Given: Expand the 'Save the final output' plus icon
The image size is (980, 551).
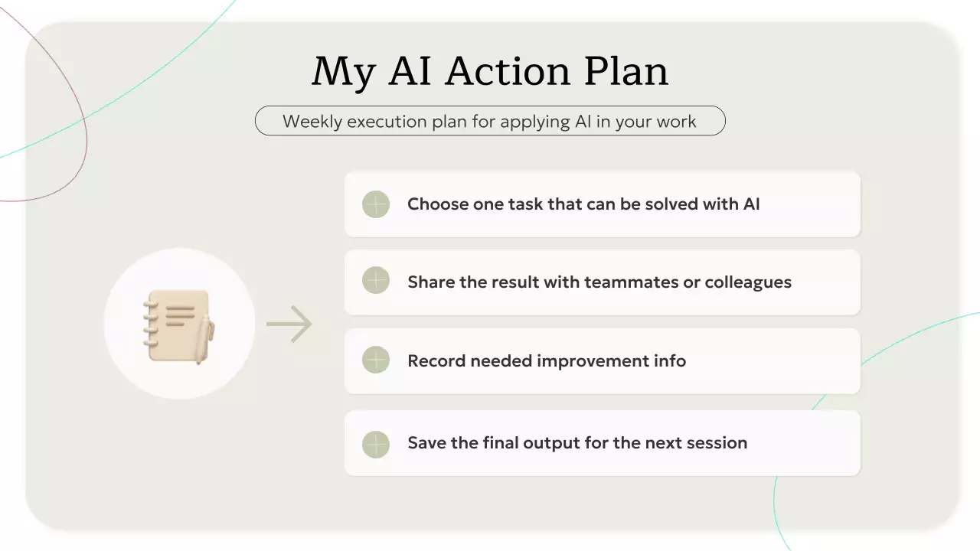Looking at the screenshot, I should click(x=376, y=443).
